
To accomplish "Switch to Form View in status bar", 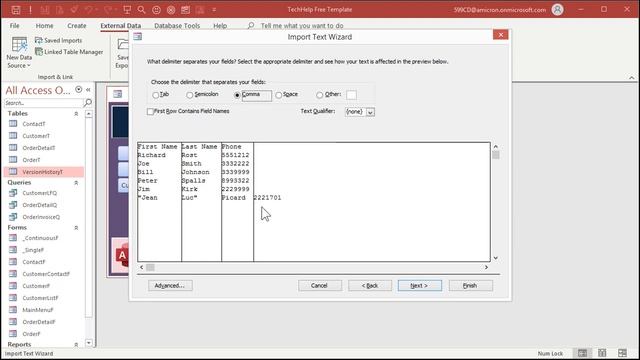I will pos(582,353).
